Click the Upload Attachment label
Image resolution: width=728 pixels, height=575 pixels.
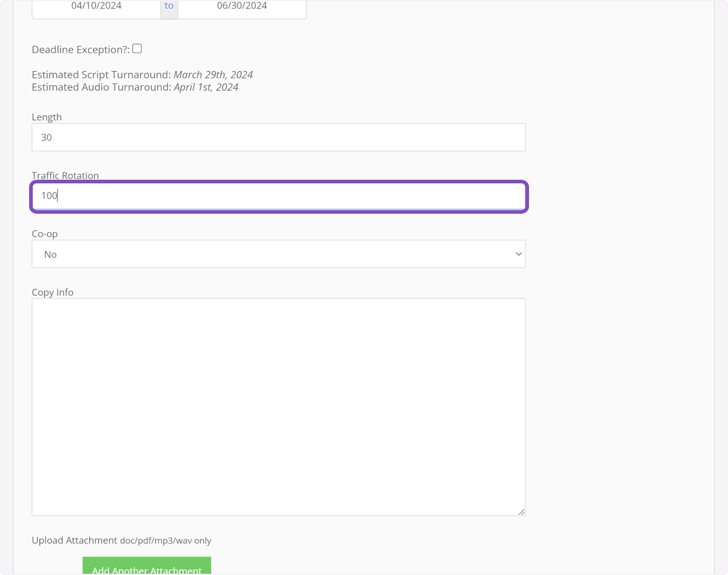[74, 540]
